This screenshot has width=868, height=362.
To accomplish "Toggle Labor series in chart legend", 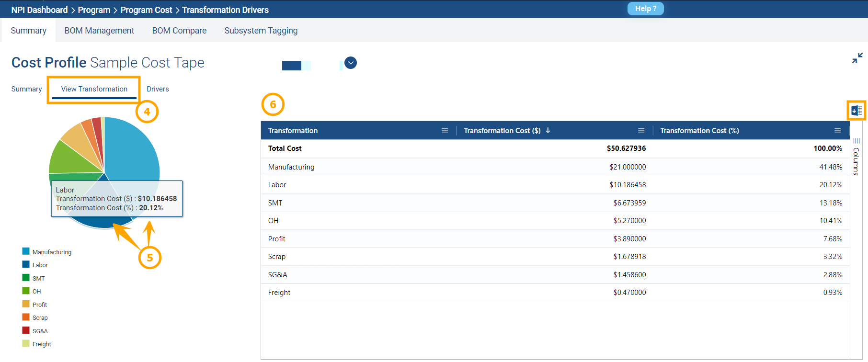I will 40,265.
